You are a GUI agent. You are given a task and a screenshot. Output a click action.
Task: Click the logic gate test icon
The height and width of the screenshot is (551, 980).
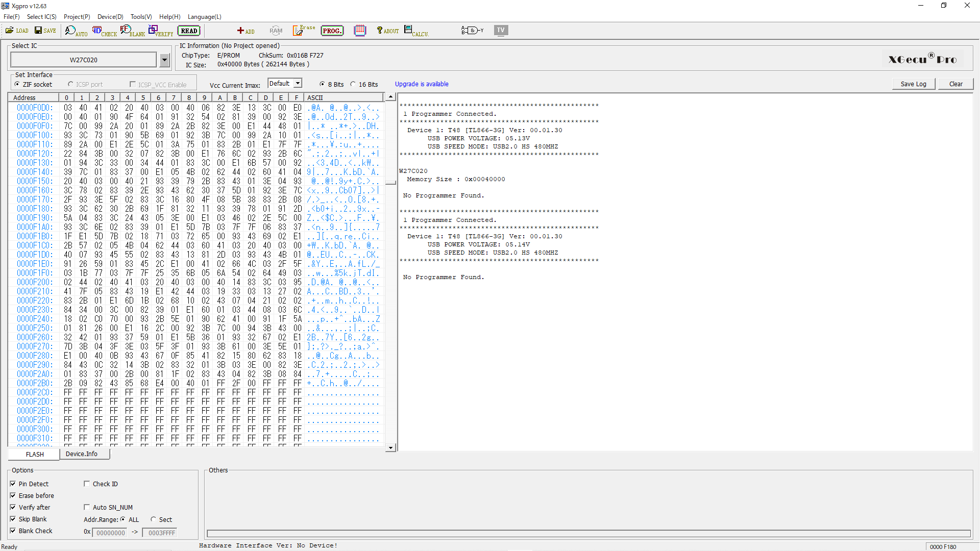point(472,31)
